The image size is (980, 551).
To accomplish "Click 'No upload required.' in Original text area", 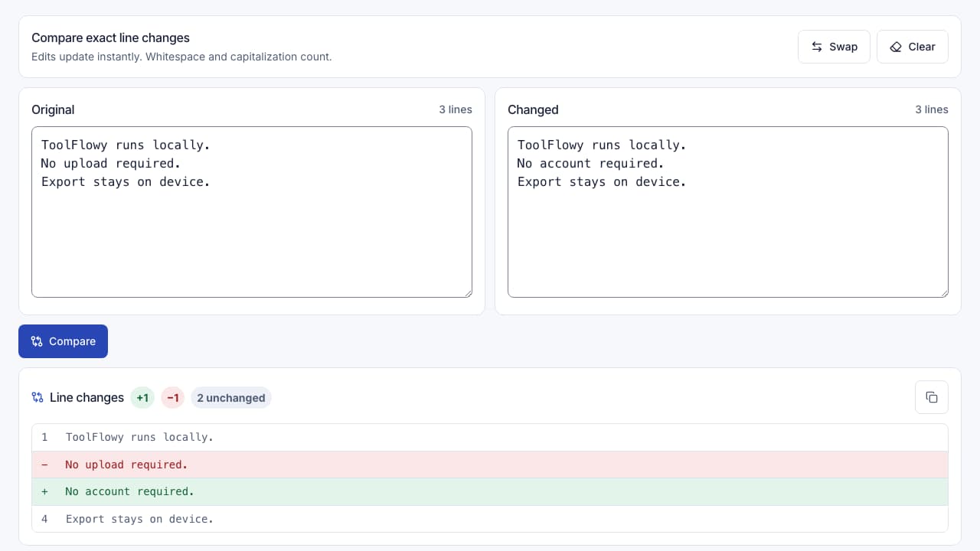I will click(x=110, y=163).
